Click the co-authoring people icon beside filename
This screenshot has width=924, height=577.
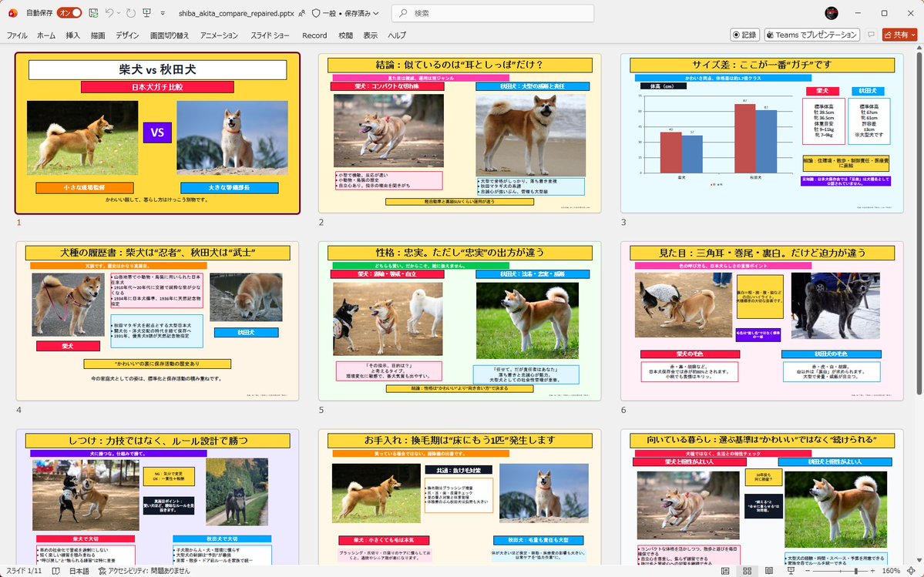[x=302, y=13]
